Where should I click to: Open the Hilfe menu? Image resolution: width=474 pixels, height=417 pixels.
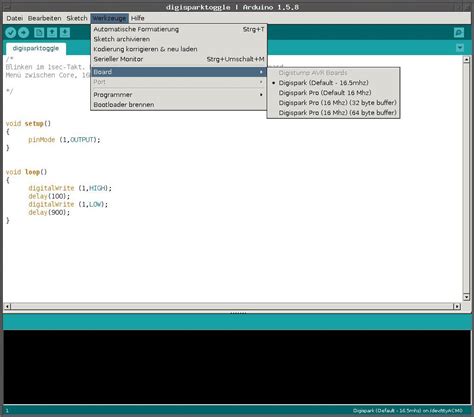click(138, 18)
